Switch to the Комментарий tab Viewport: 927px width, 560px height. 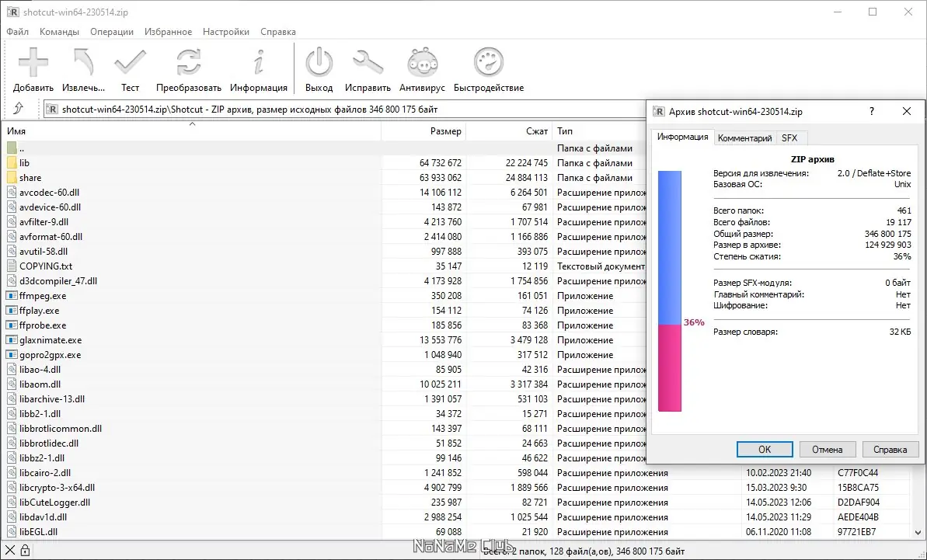pyautogui.click(x=744, y=138)
